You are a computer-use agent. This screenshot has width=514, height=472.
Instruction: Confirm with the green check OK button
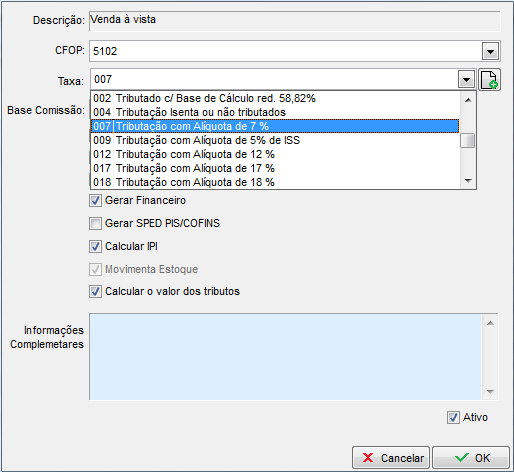[x=471, y=458]
